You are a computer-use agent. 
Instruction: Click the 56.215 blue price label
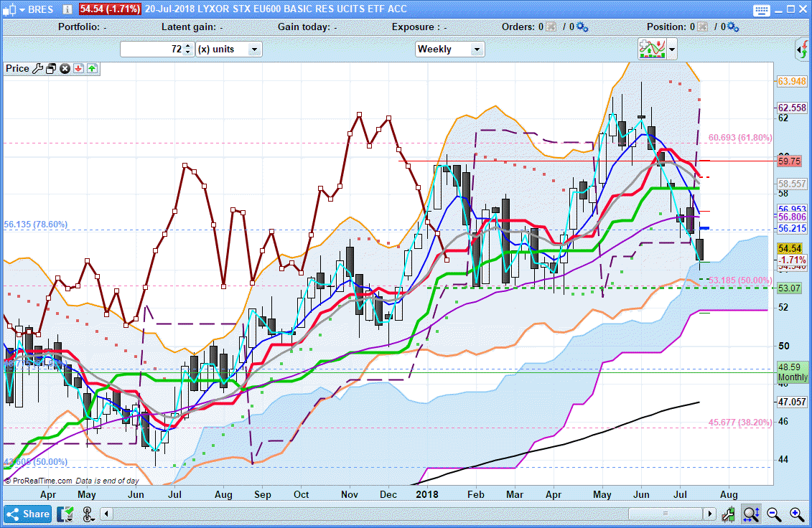tap(792, 228)
